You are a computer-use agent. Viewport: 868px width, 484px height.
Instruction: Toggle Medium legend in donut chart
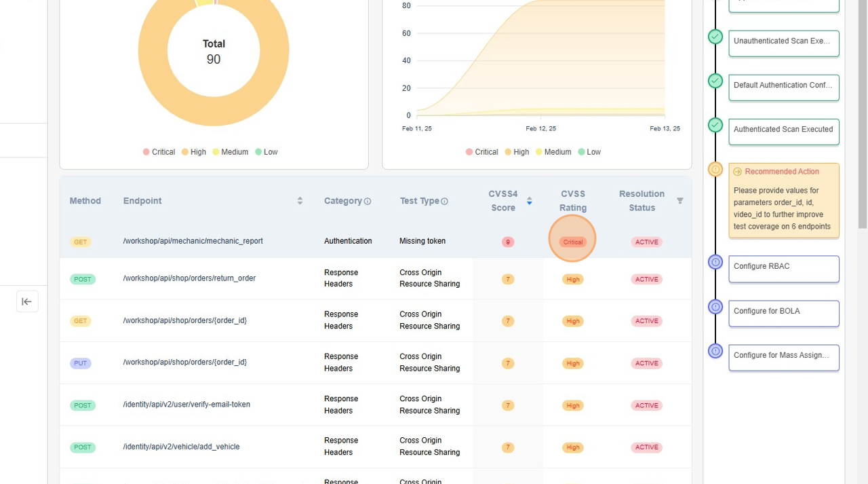[x=230, y=152]
